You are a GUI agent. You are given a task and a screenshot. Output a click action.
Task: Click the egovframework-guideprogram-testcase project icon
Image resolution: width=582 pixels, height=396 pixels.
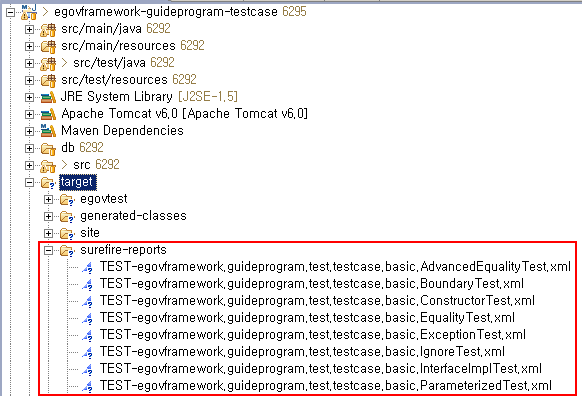pos(29,12)
